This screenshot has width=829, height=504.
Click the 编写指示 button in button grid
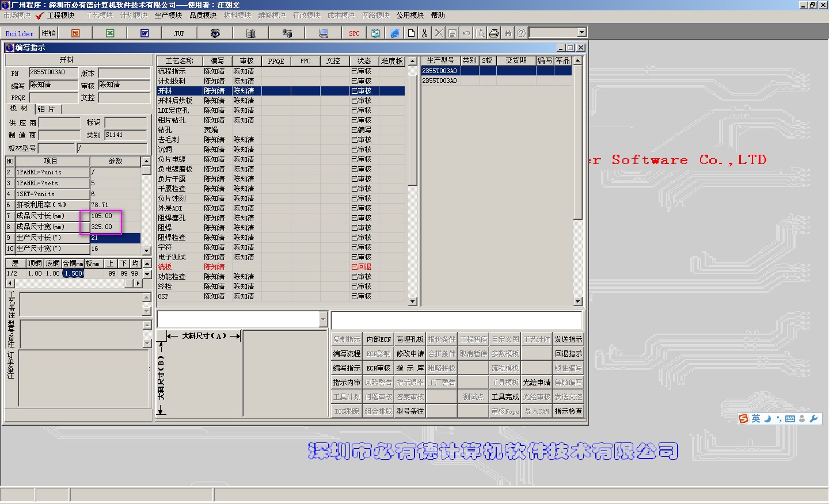pyautogui.click(x=347, y=368)
